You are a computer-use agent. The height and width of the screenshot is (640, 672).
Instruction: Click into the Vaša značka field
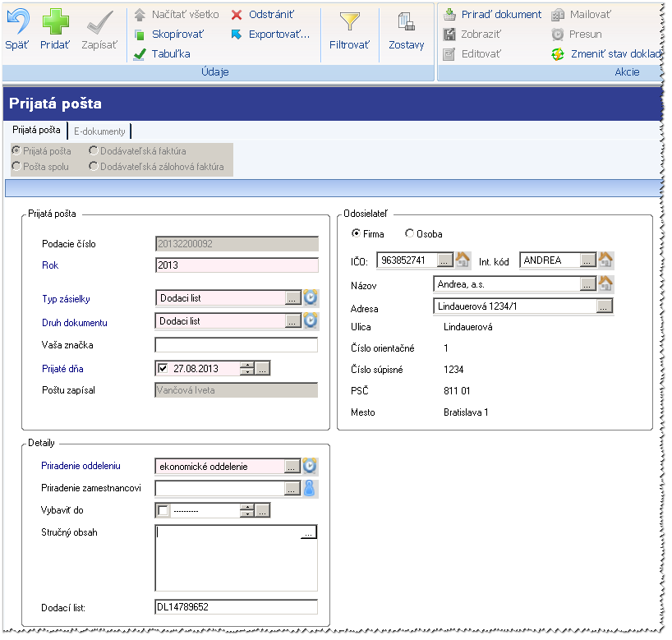click(236, 345)
